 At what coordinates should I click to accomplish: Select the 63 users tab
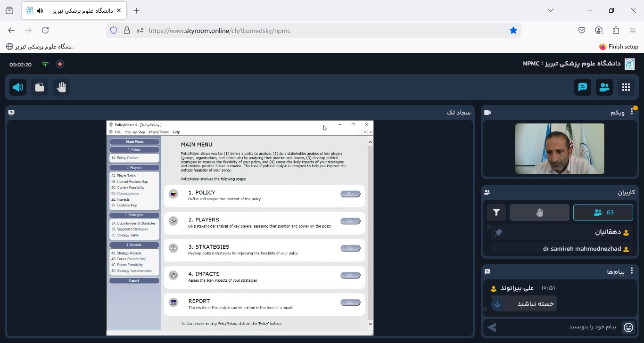coord(603,212)
